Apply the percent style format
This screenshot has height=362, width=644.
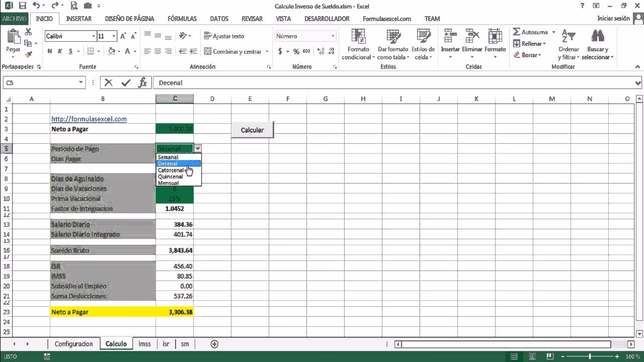[296, 51]
